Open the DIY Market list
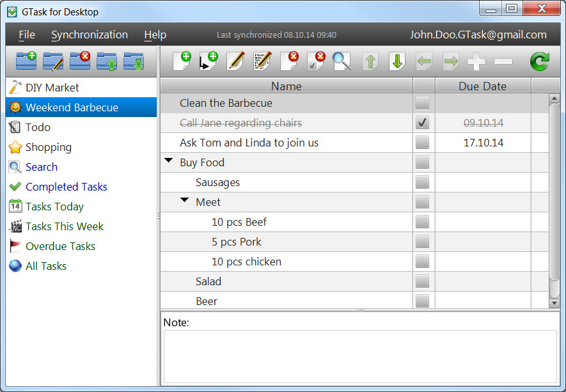This screenshot has height=392, width=566. point(81,88)
